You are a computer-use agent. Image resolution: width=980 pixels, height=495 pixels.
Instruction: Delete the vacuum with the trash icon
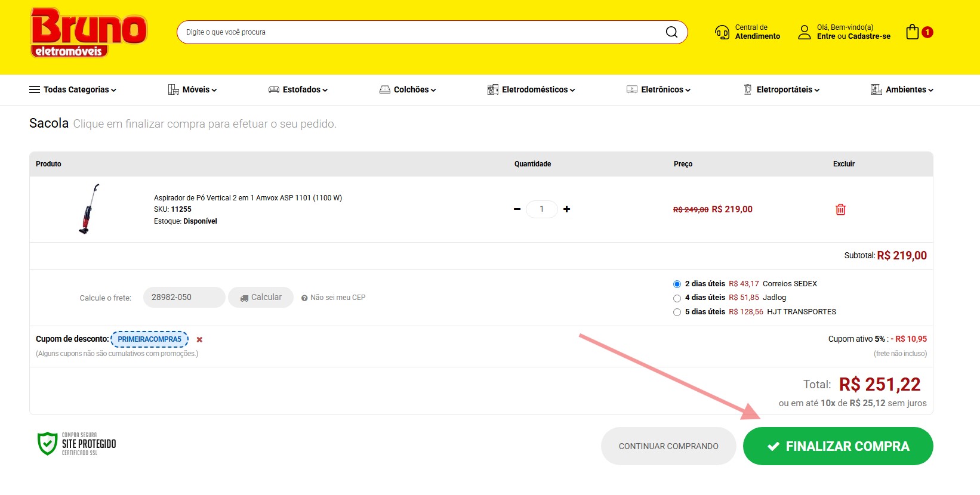(840, 209)
